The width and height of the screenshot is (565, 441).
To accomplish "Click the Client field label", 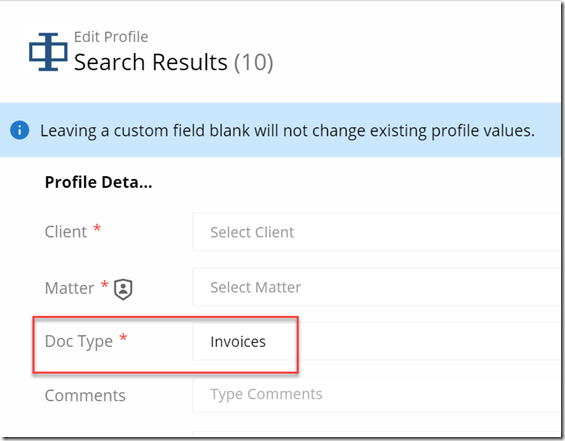I will tap(66, 232).
